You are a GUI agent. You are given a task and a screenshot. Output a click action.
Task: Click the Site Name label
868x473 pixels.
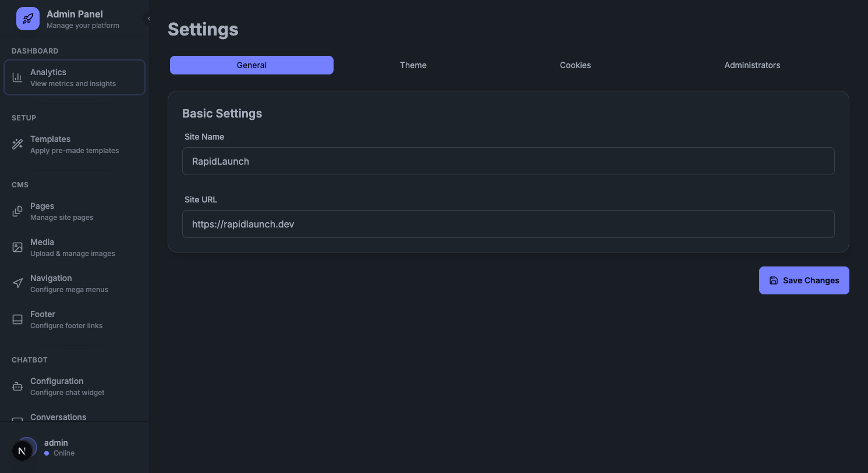[204, 137]
